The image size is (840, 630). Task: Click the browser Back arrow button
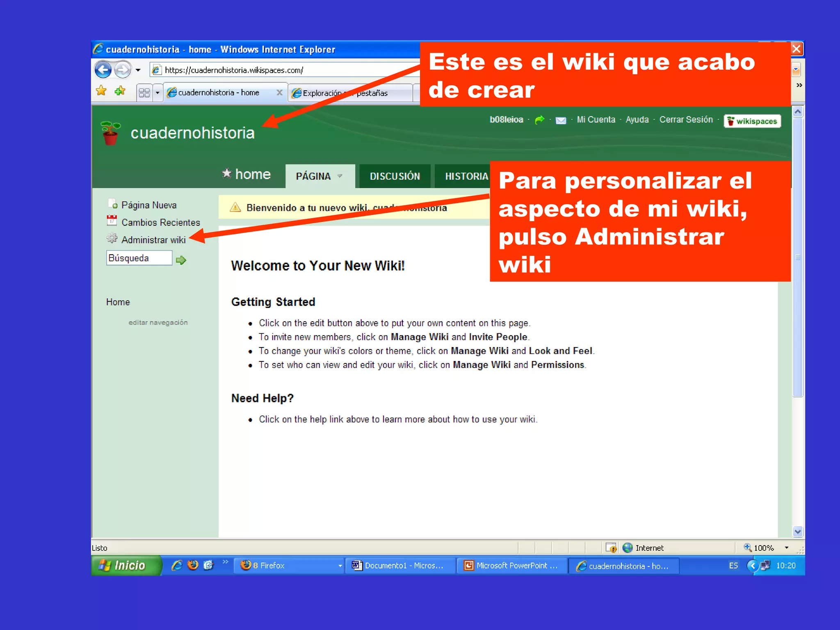(103, 70)
